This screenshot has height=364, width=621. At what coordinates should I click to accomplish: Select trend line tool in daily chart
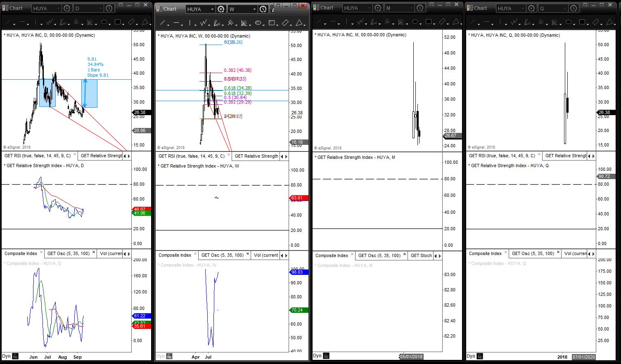[9, 22]
